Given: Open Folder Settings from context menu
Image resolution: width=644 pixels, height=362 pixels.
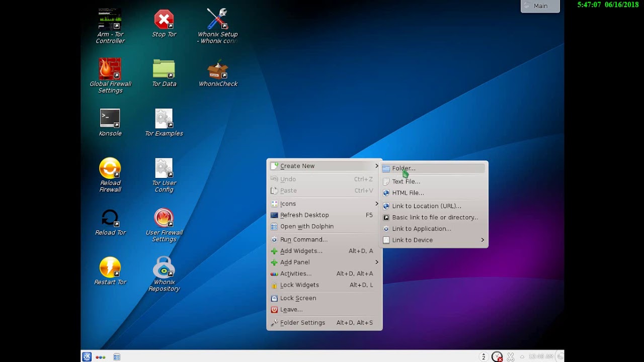Looking at the screenshot, I should click(325, 323).
